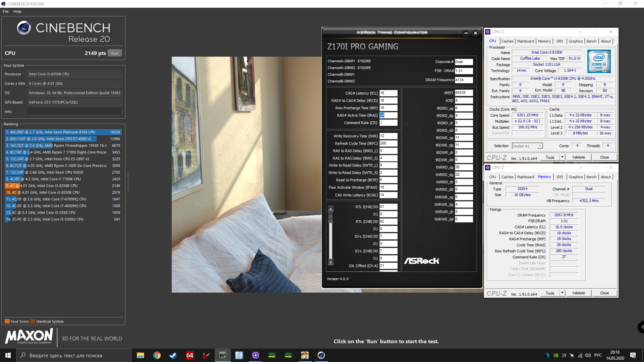The height and width of the screenshot is (362, 644).
Task: Open Graphics tab in lower CPU-Z window
Action: tap(576, 177)
